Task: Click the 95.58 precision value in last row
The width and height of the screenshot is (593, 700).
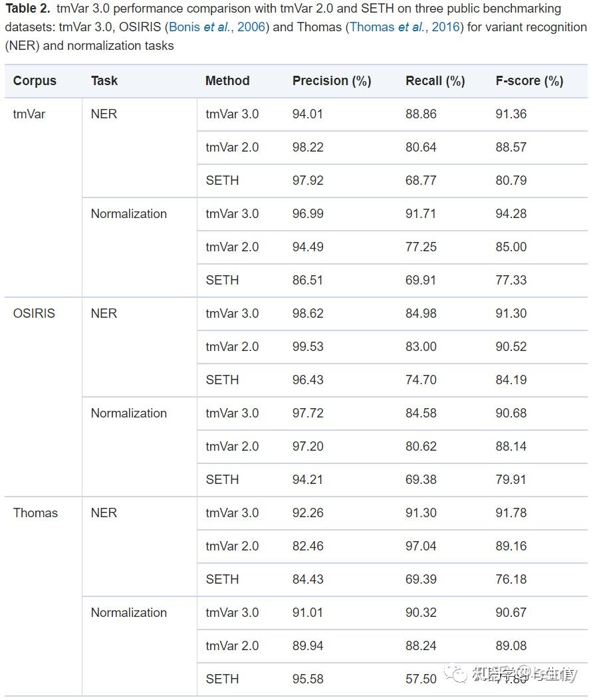Action: click(x=307, y=679)
